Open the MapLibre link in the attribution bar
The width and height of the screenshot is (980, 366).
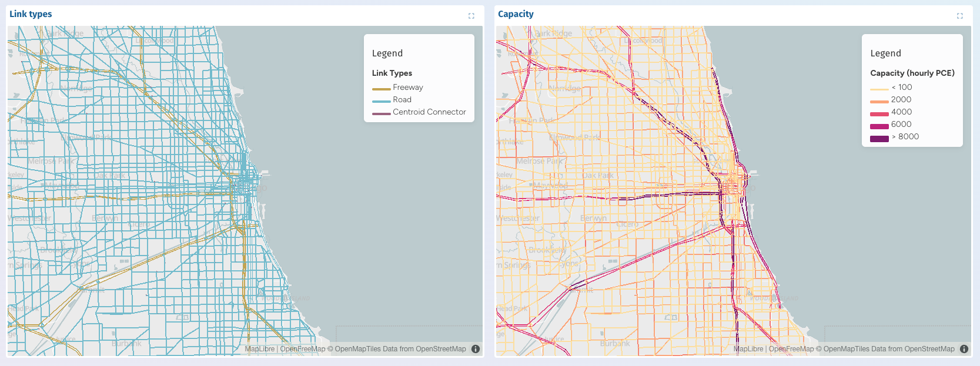click(x=259, y=348)
